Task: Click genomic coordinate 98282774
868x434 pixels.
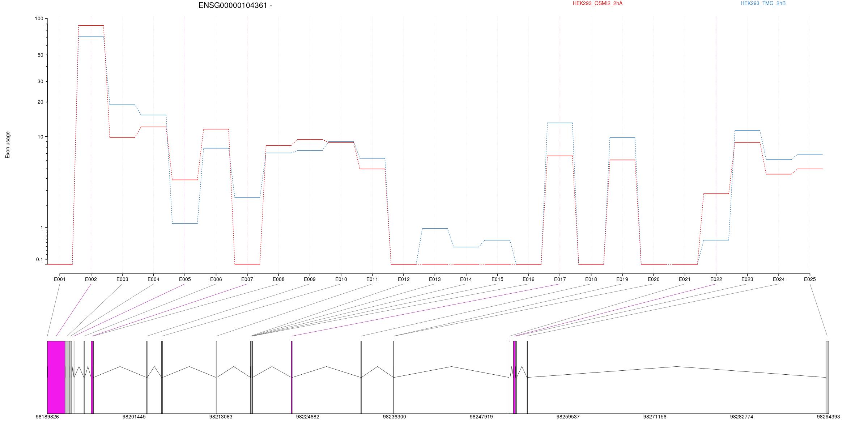Action: 742,417
